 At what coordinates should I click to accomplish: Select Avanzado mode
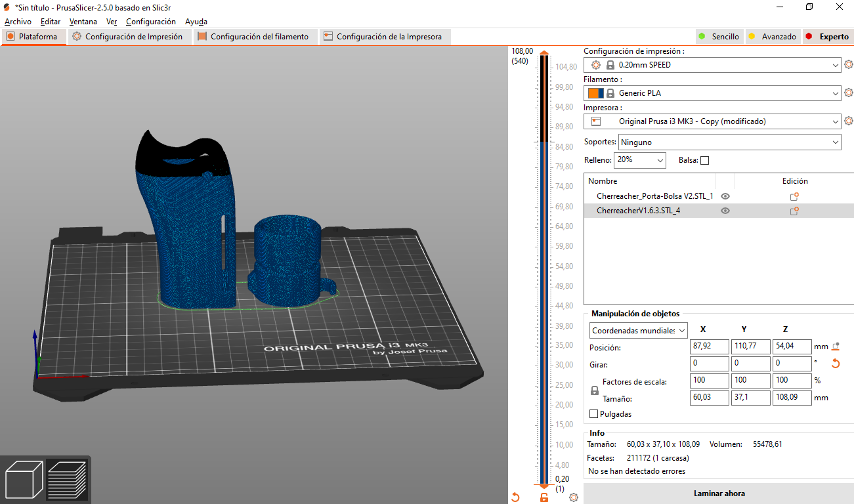[x=773, y=37]
